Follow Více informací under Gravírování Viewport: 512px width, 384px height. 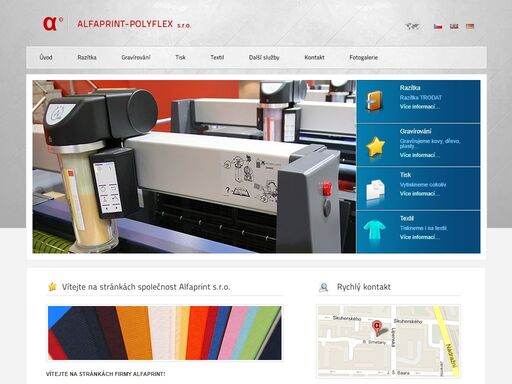[x=419, y=155]
